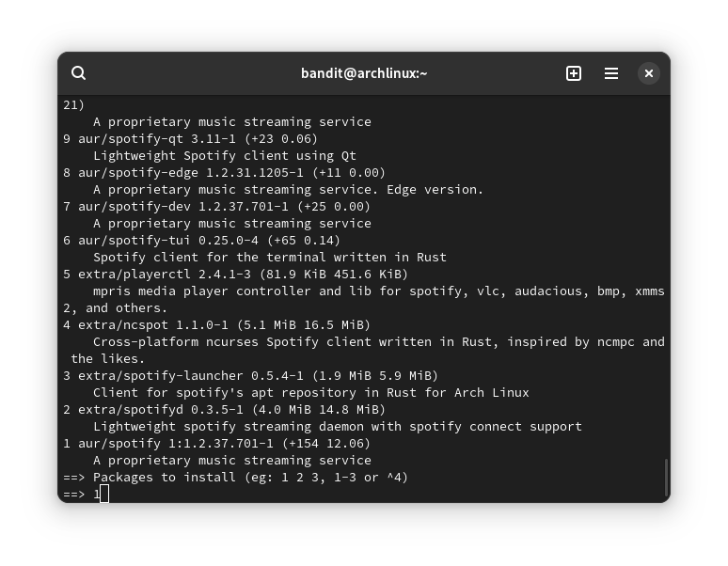Click 'Lightweight Spotify client using Qt' description
Image resolution: width=728 pixels, height=566 pixels.
coord(224,156)
